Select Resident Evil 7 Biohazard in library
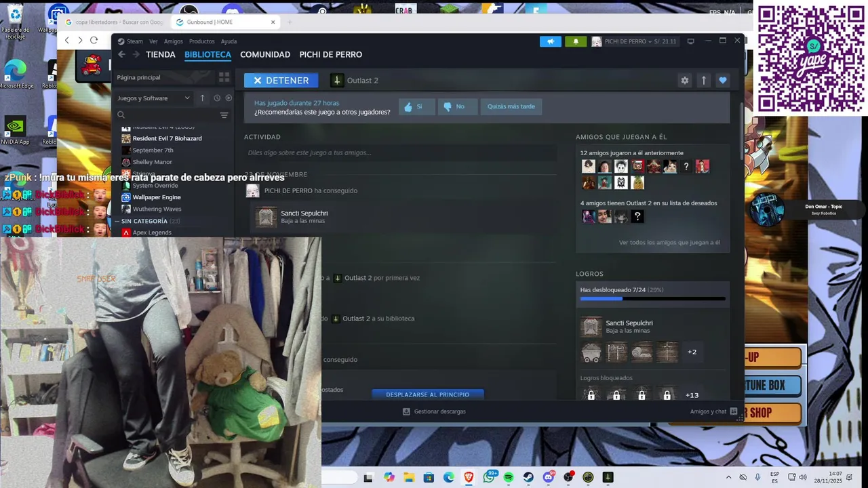Viewport: 868px width, 488px height. (167, 138)
